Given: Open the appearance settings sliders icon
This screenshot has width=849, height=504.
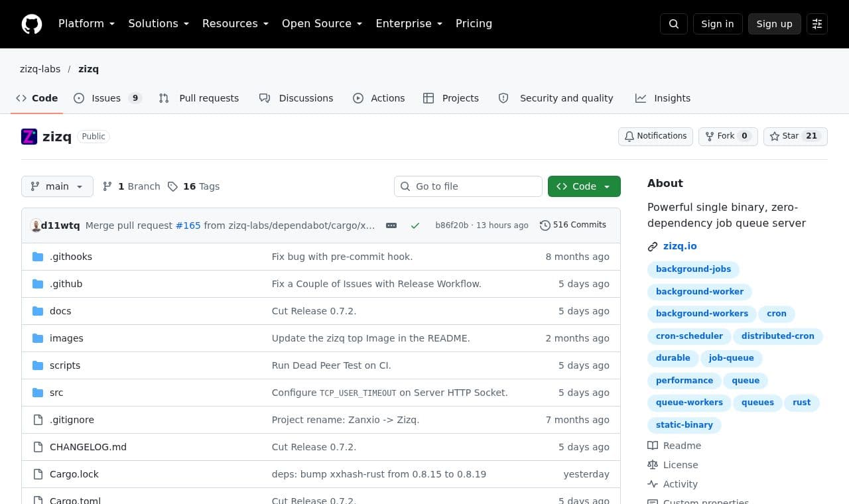Looking at the screenshot, I should [x=817, y=24].
